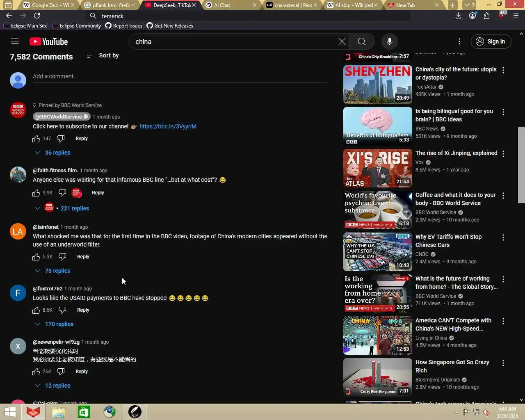
Task: Clear the search box with X icon
Action: pyautogui.click(x=342, y=41)
